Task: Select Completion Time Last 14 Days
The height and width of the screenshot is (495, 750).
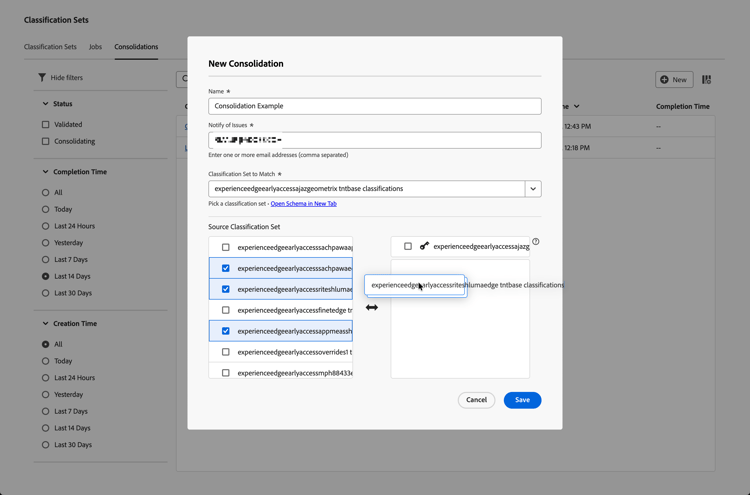Action: (x=45, y=276)
